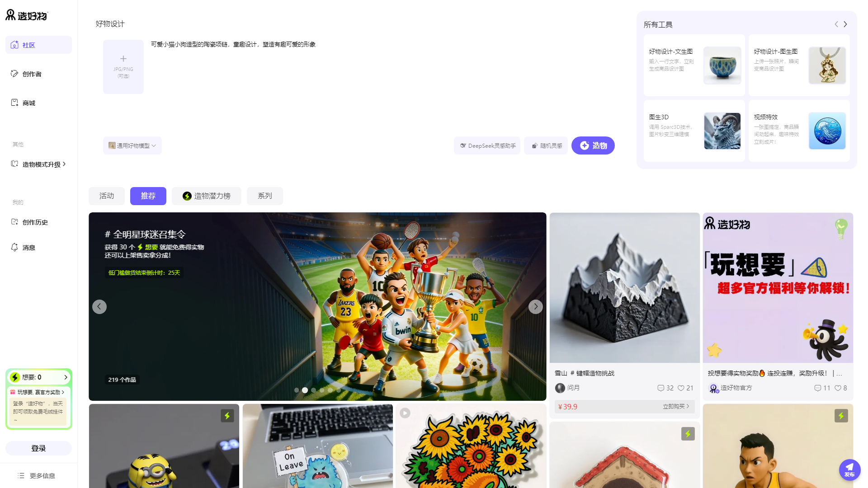
Task: Advance banner carousel with right arrow
Action: tap(536, 307)
